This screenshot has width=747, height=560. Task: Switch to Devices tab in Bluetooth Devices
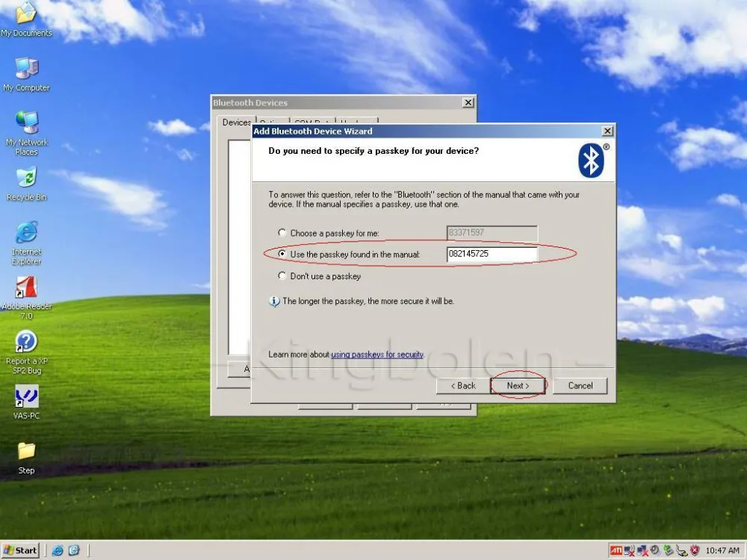pos(237,122)
